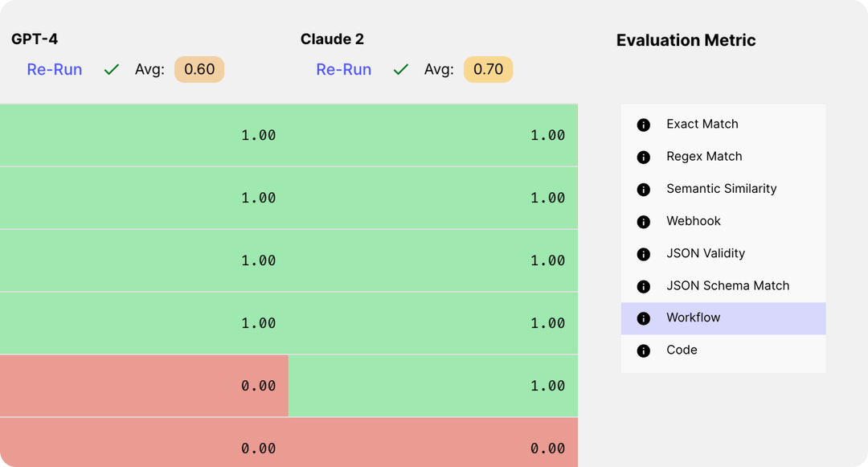
Task: Re-Run the GPT-4 evaluation
Action: coord(55,69)
